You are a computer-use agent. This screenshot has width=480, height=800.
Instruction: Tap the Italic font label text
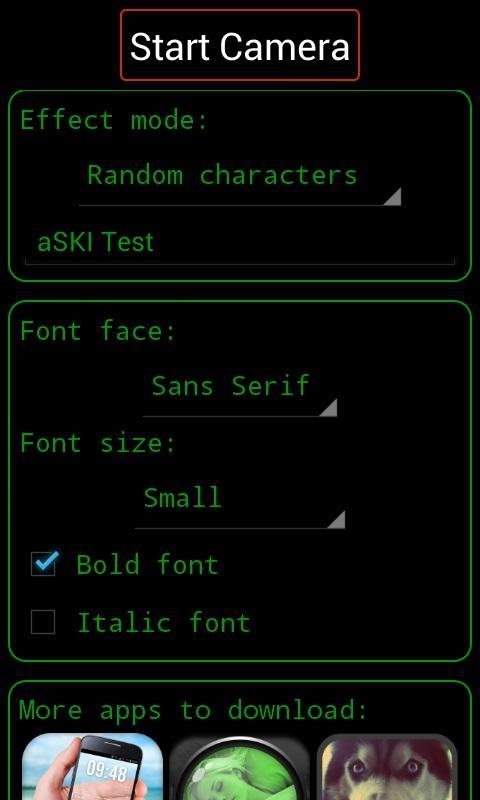[163, 622]
